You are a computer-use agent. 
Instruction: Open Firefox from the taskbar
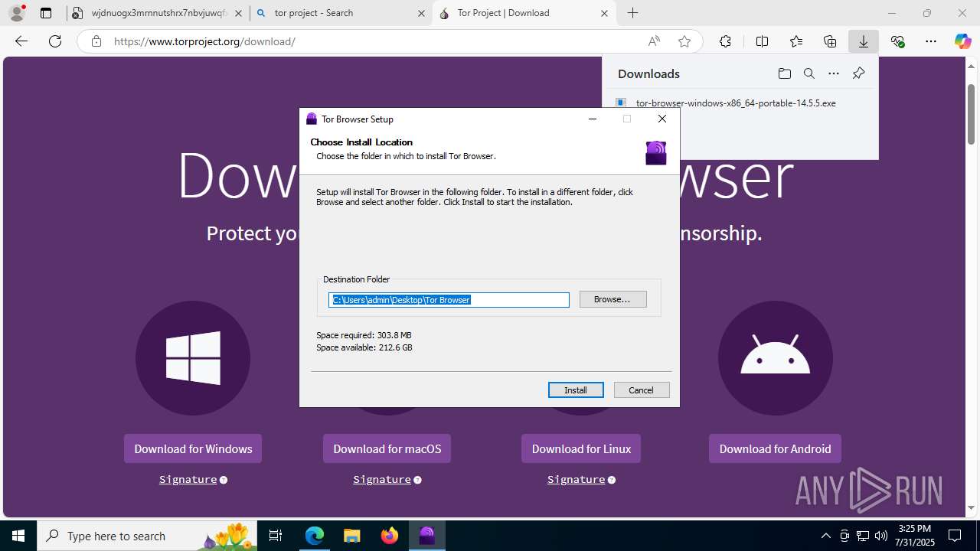pos(390,536)
